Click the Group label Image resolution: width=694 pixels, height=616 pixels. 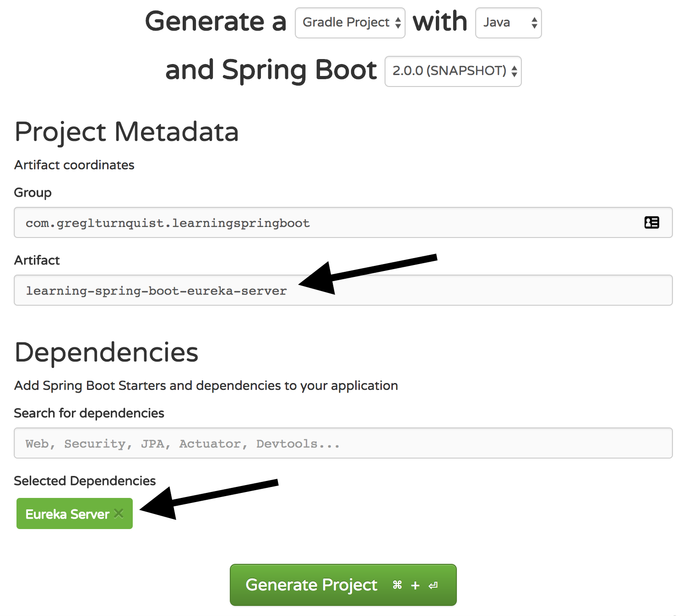pos(33,193)
